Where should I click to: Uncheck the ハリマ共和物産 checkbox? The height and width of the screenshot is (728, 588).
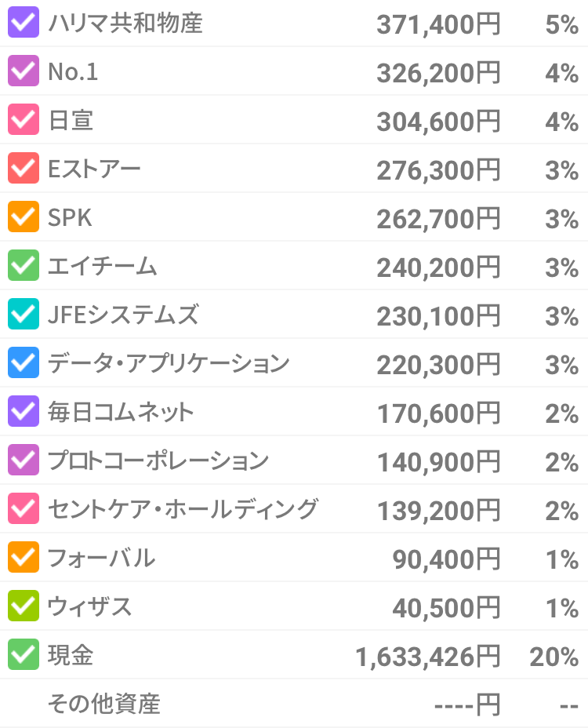point(23,24)
